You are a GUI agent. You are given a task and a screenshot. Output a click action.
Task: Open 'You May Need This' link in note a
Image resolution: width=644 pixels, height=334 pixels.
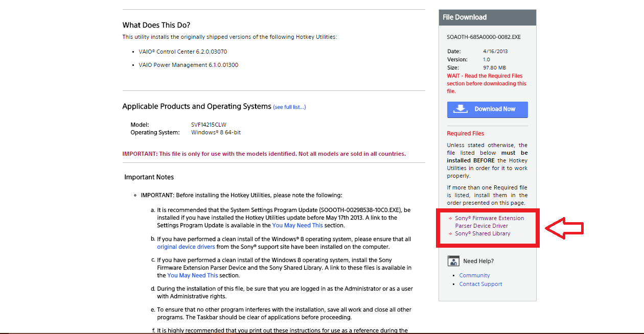point(297,225)
